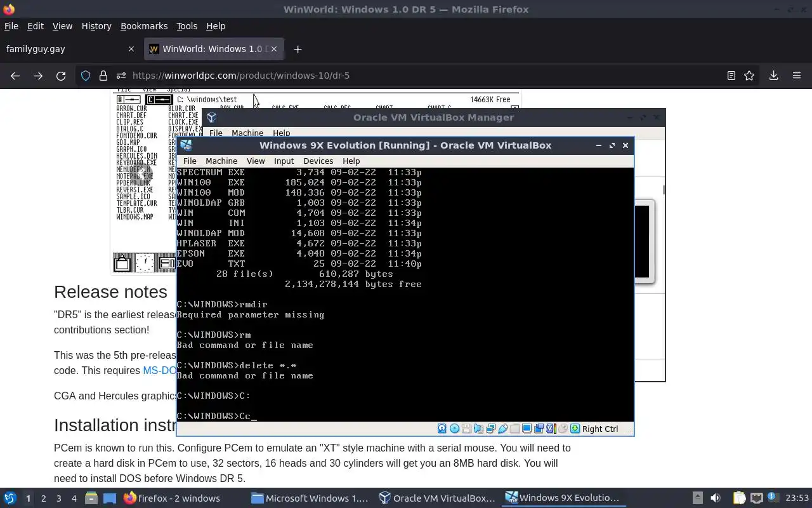The image size is (812, 508).
Task: Select 'Oracle VM VirtualBox...' taskbar entry
Action: point(437,498)
